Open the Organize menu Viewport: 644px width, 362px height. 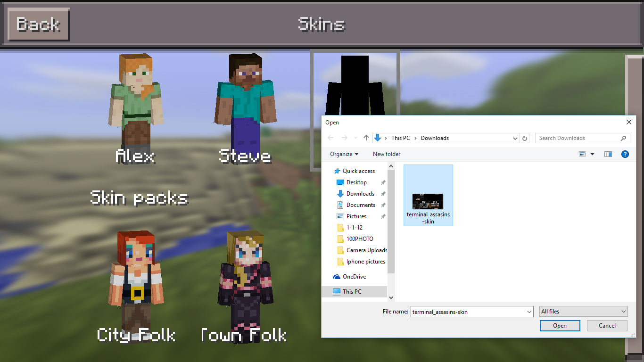pyautogui.click(x=344, y=154)
